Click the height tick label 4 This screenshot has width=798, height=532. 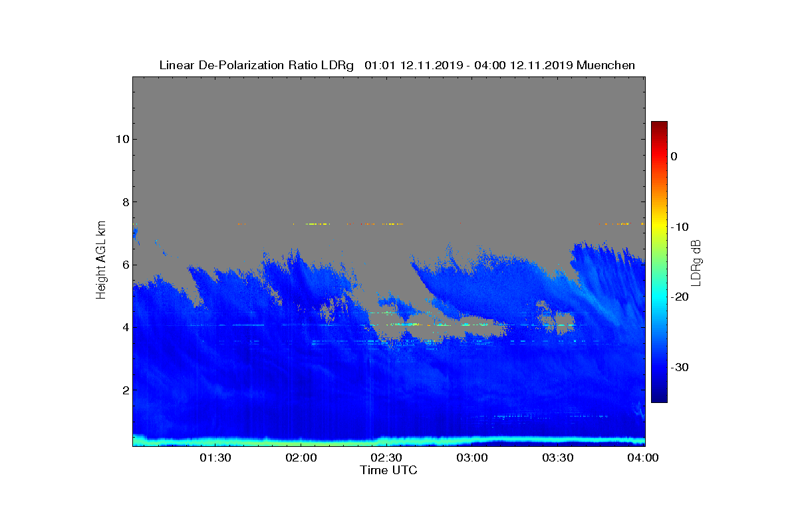pos(124,327)
